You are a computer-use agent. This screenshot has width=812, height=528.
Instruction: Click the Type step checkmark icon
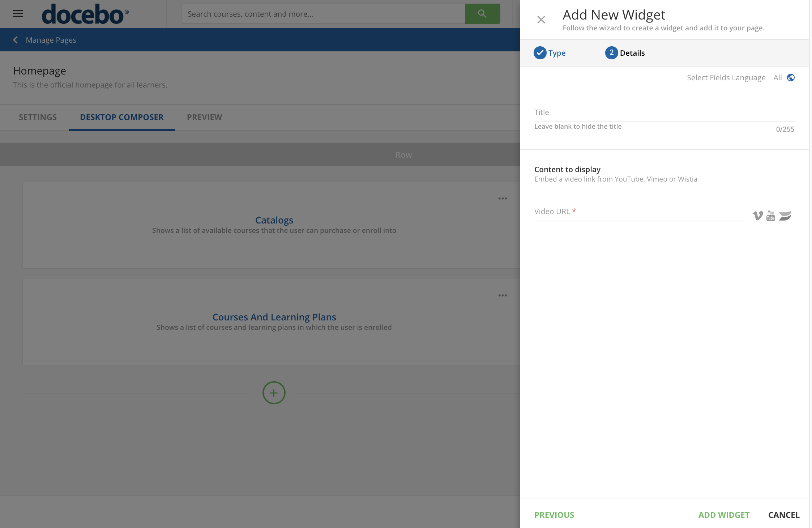pyautogui.click(x=540, y=53)
